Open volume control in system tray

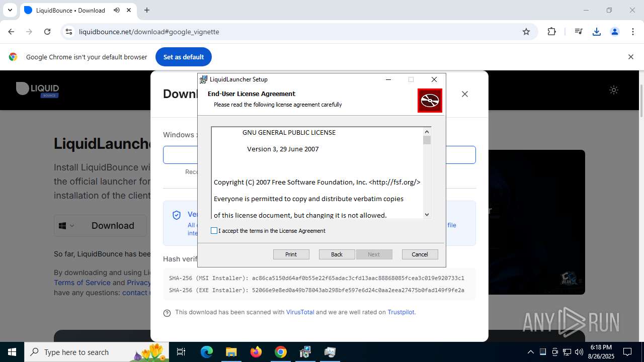(x=579, y=352)
